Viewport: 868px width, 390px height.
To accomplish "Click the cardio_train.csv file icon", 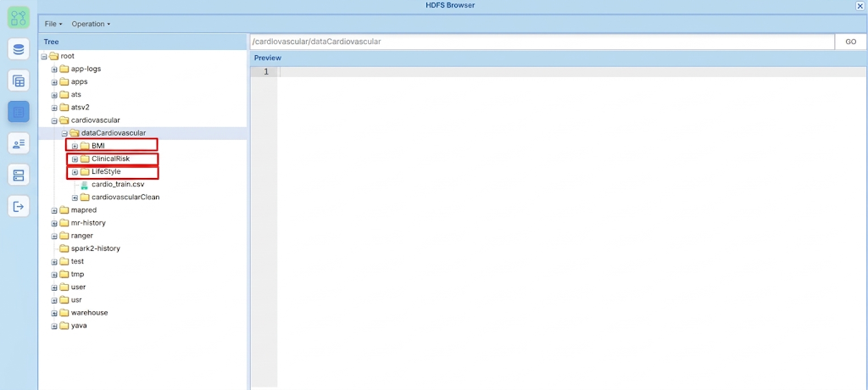I will pos(84,185).
